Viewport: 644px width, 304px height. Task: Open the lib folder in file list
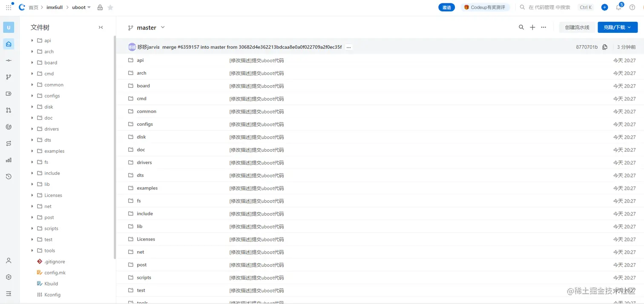(139, 226)
